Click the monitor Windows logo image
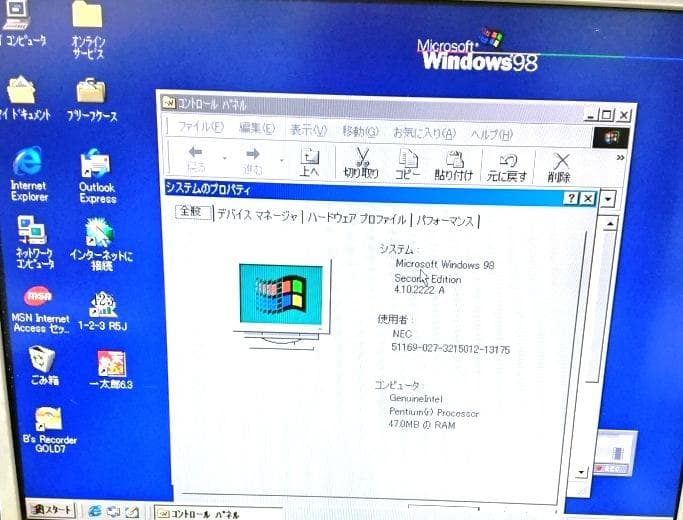This screenshot has height=520, width=683. pyautogui.click(x=282, y=305)
